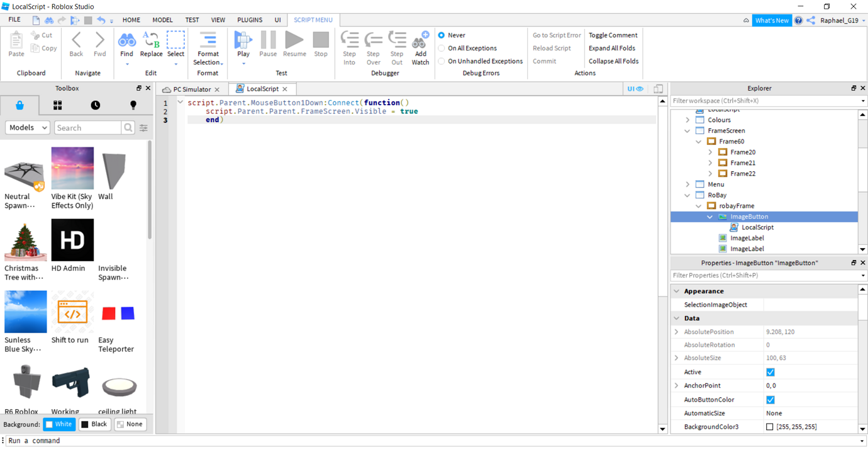Navigate forward with the Fwd arrow
Image resolution: width=868 pixels, height=452 pixels.
[x=99, y=40]
